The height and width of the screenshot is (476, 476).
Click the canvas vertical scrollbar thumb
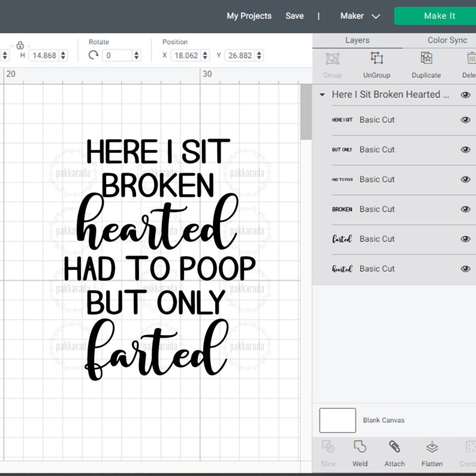(306, 112)
